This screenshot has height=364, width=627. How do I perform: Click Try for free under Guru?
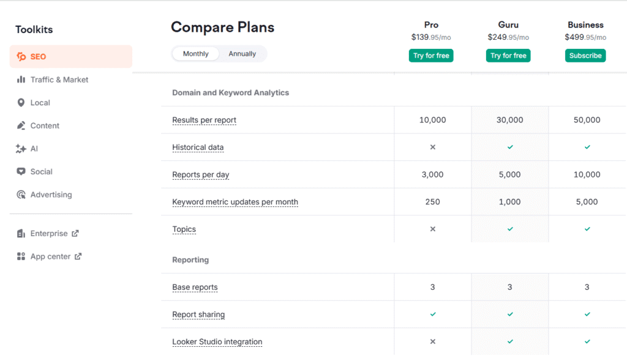click(508, 56)
